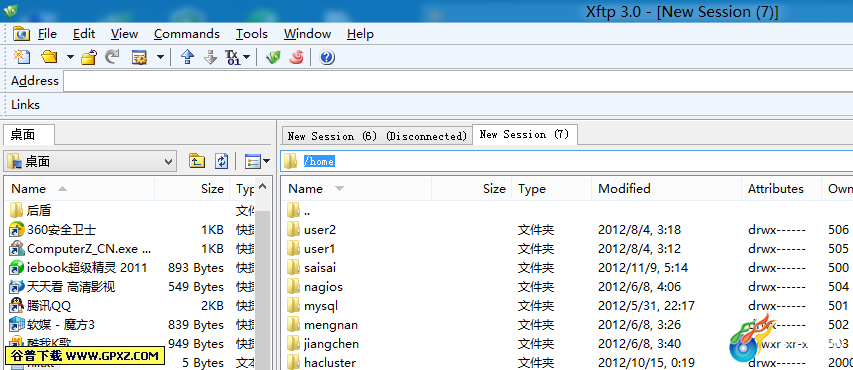853x370 pixels.
Task: Open the Commands menu
Action: [x=187, y=34]
